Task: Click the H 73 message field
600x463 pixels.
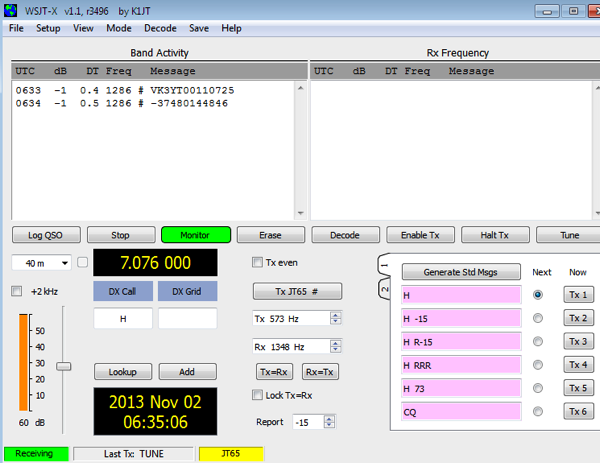Action: (461, 388)
